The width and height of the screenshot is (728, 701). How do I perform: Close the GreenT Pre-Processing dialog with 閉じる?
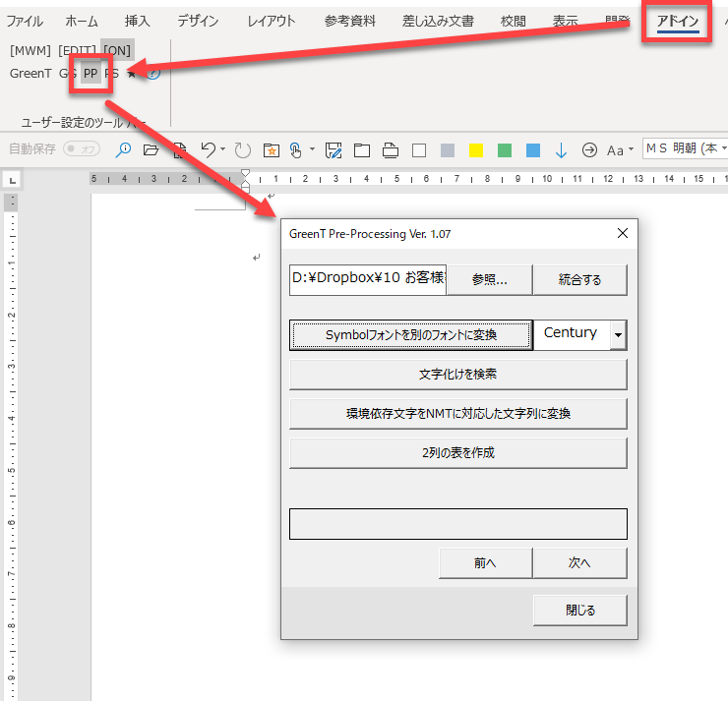click(579, 610)
